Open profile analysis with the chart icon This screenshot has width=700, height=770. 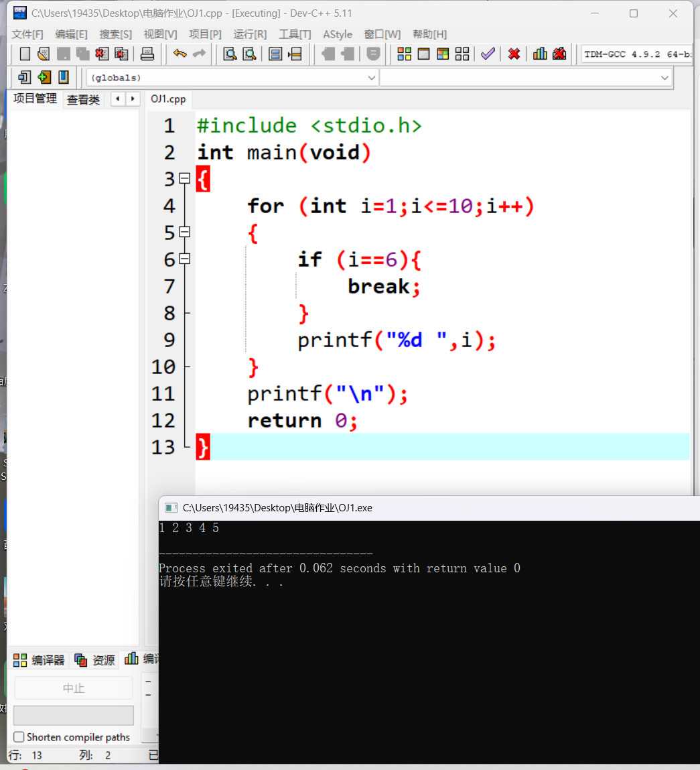(x=540, y=54)
